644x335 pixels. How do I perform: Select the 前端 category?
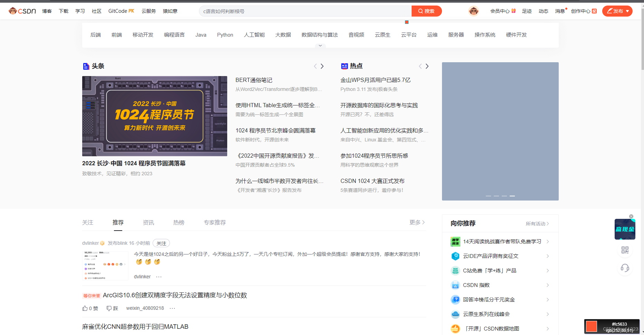117,35
